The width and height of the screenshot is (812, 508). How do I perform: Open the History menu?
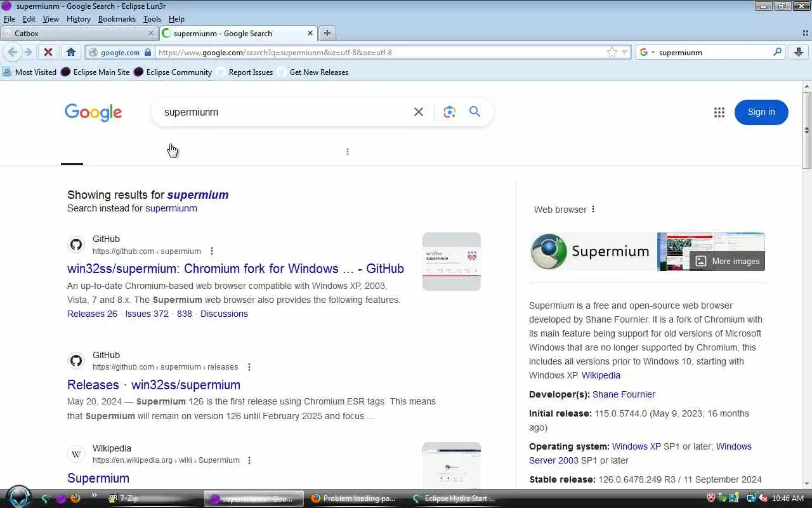coord(79,19)
